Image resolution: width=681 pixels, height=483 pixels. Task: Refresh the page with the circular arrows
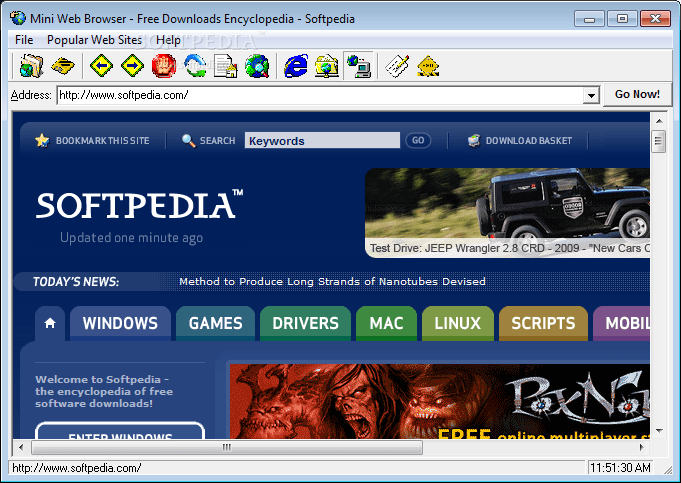click(x=195, y=66)
